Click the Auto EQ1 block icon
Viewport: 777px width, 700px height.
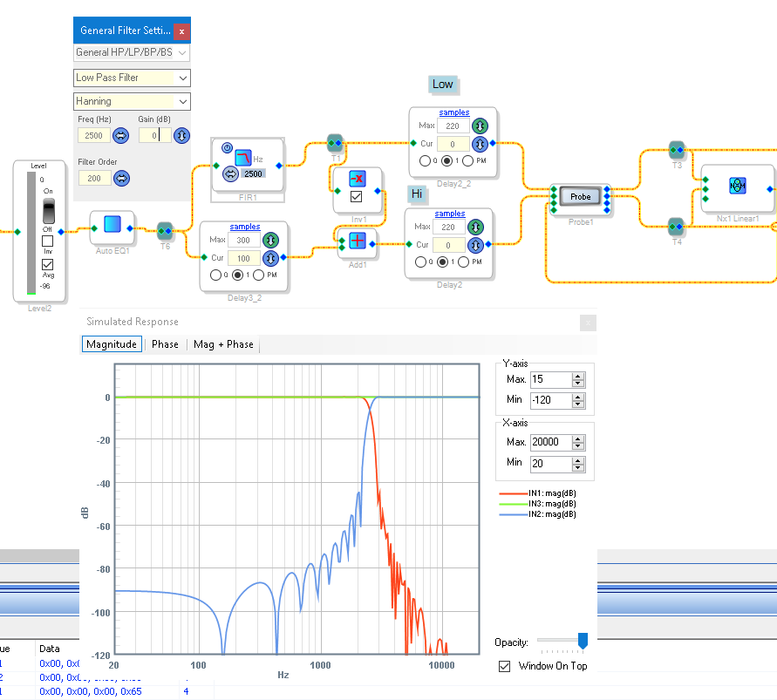112,224
